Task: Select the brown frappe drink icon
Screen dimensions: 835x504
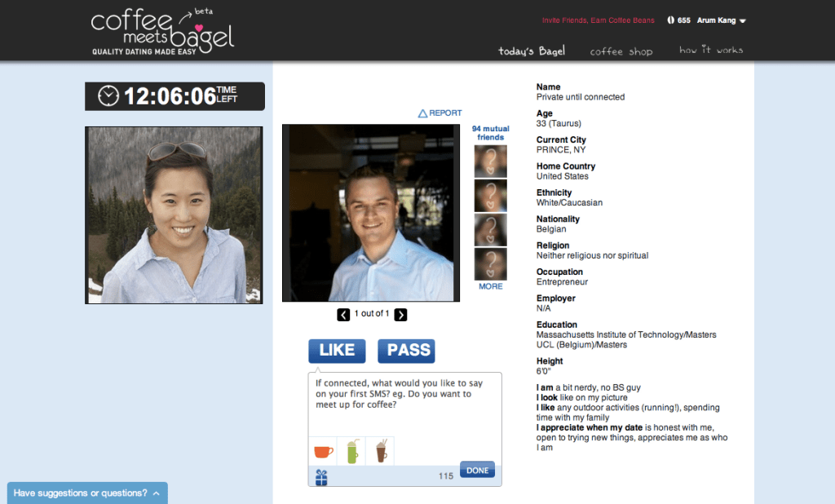Action: click(x=382, y=451)
